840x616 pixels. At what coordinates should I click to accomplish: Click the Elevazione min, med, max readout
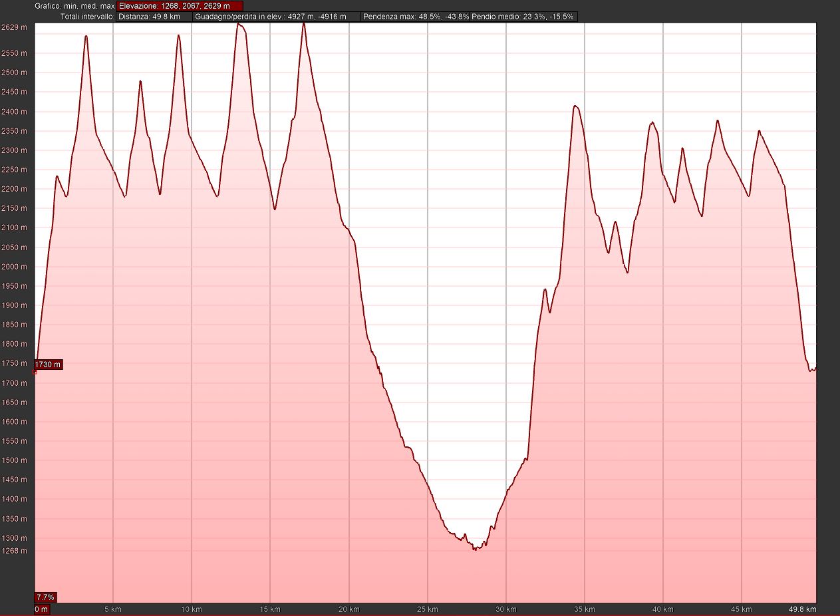coord(180,6)
